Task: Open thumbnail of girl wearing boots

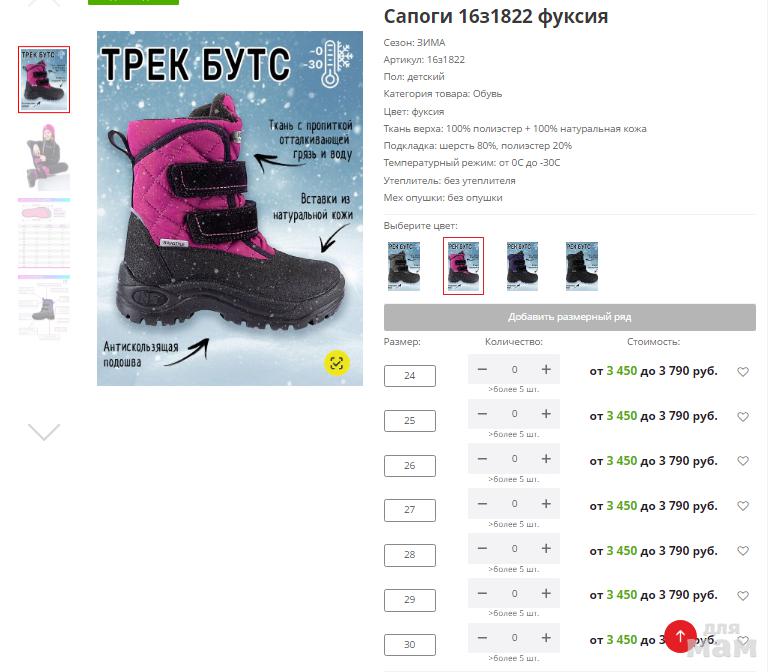Action: click(x=44, y=156)
